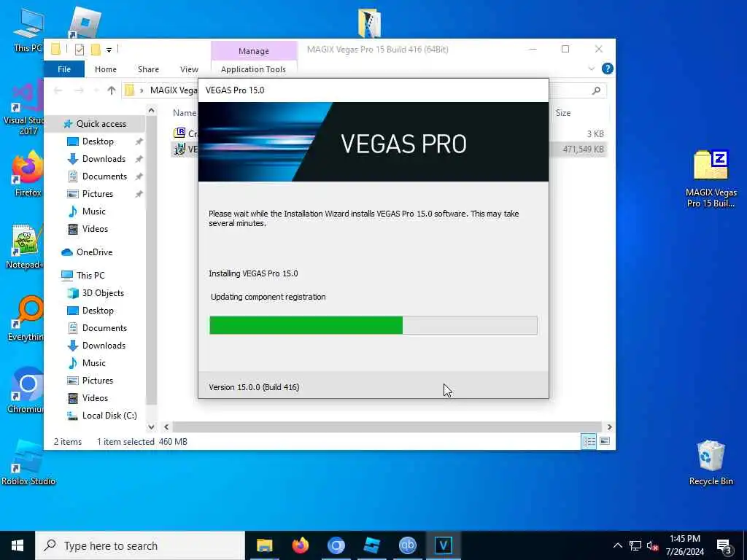Click the sidebar scroll down arrow

pyautogui.click(x=151, y=427)
